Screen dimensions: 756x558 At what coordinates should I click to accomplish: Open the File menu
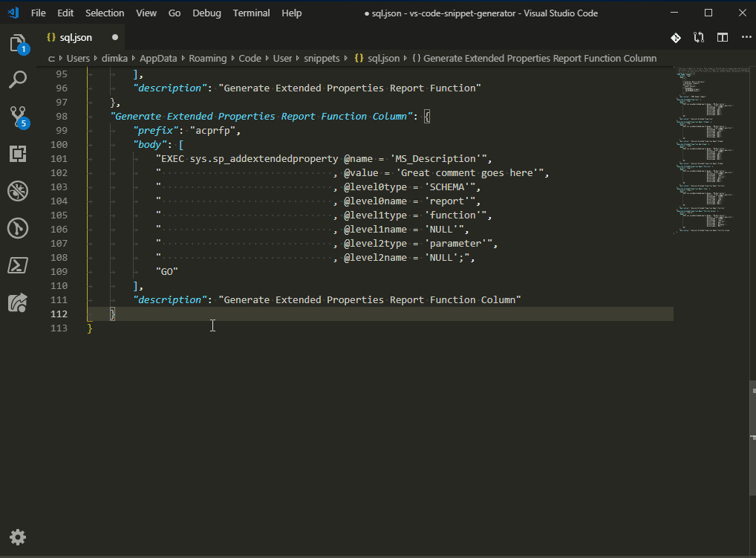click(x=39, y=13)
